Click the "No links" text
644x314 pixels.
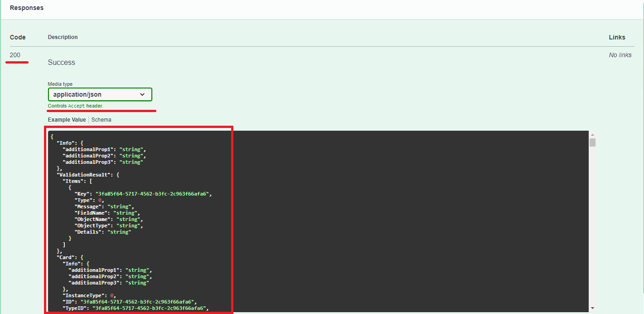(x=620, y=55)
